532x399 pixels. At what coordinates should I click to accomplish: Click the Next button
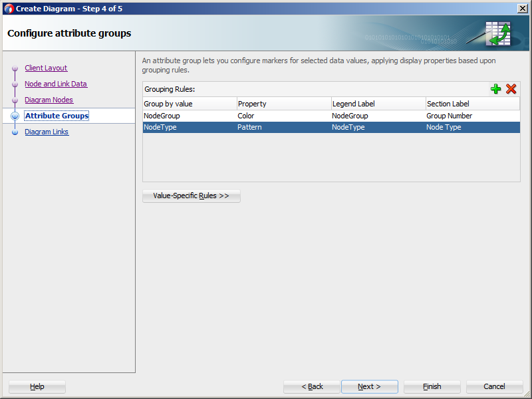point(370,386)
